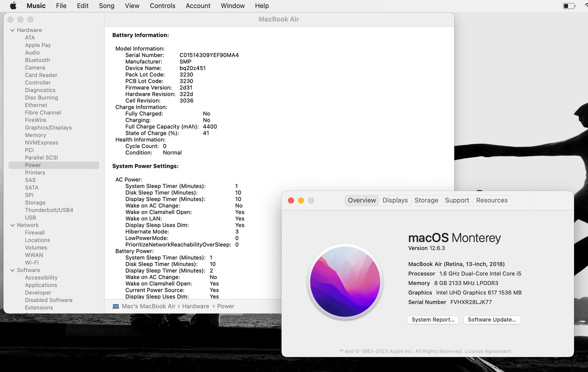The width and height of the screenshot is (588, 372).
Task: Collapse the Hardware section in sidebar
Action: 13,30
